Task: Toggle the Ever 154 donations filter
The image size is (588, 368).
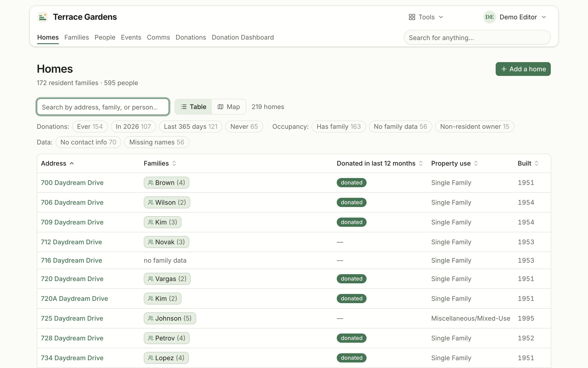Action: click(90, 126)
